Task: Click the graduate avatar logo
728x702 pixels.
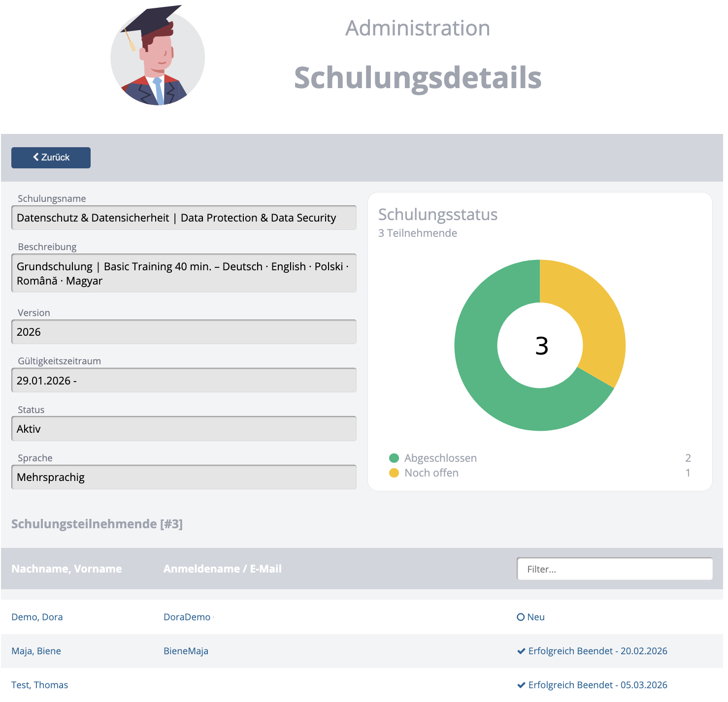Action: tap(158, 56)
